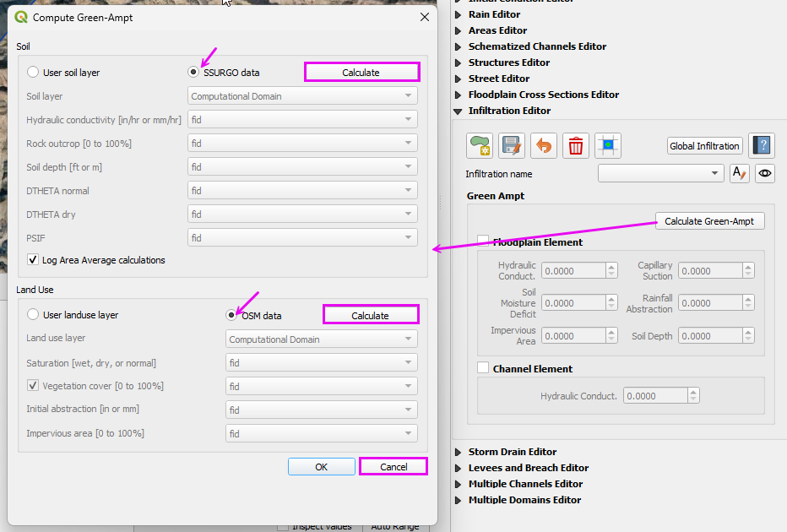Click the orange revert changes arrow icon
The image size is (787, 532).
(544, 145)
